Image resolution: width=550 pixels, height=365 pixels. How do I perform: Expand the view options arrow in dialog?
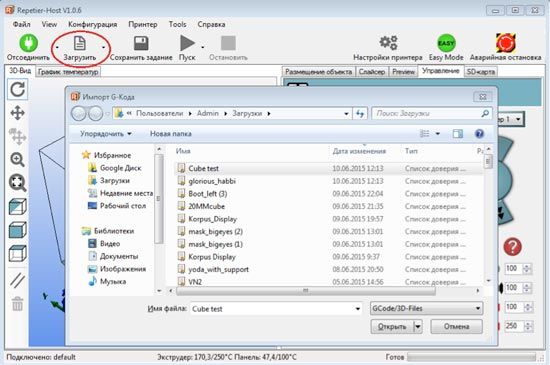pyautogui.click(x=437, y=134)
